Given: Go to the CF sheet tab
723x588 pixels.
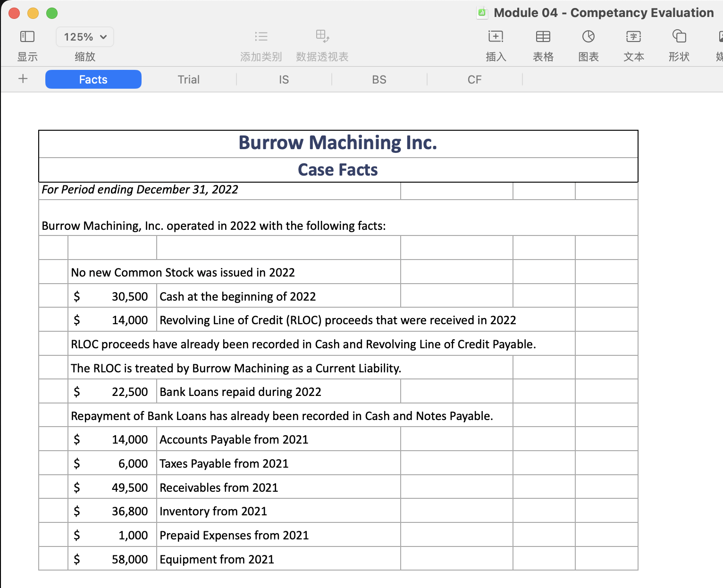Looking at the screenshot, I should [x=474, y=79].
